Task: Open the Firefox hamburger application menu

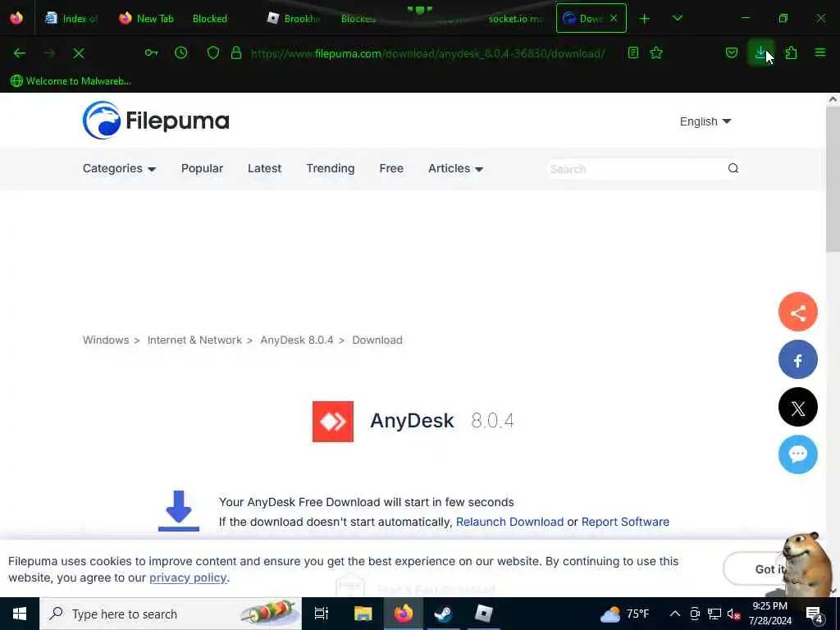Action: pyautogui.click(x=820, y=52)
